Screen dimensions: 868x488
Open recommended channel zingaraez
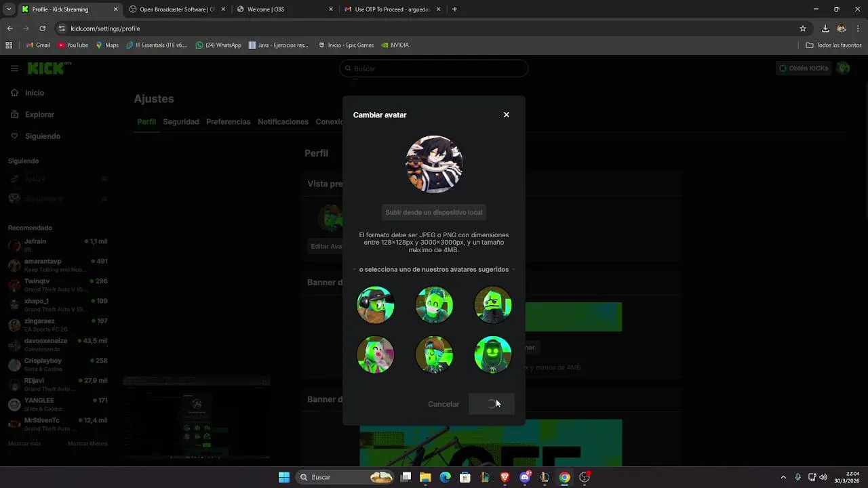(x=58, y=325)
